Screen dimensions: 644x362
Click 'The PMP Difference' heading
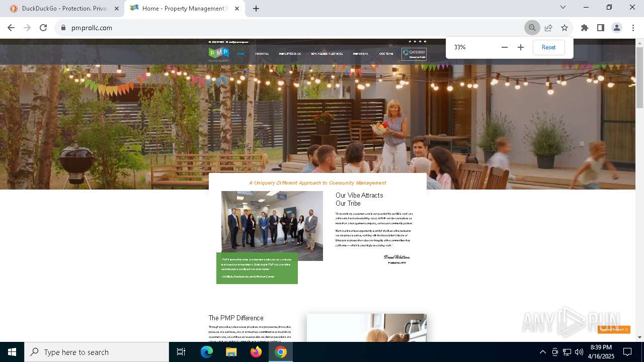[x=236, y=318]
